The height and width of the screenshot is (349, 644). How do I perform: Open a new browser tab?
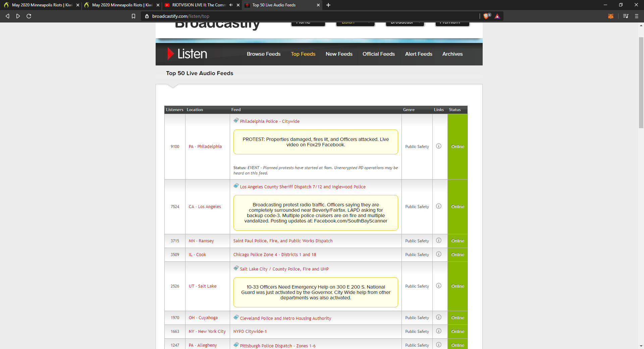328,5
